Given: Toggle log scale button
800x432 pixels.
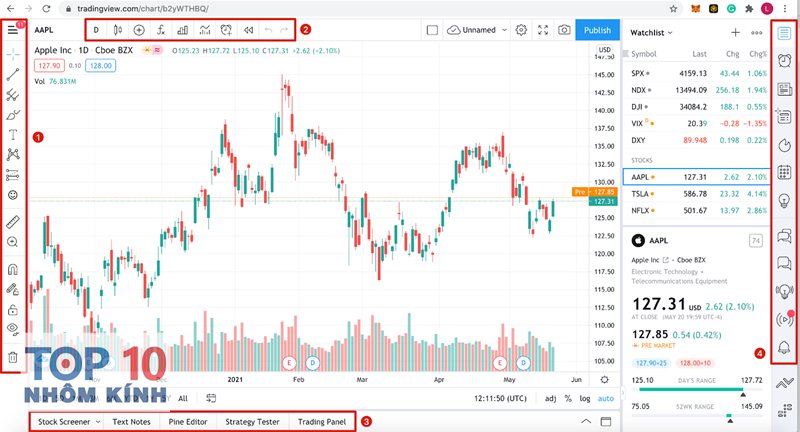Looking at the screenshot, I should tap(585, 398).
